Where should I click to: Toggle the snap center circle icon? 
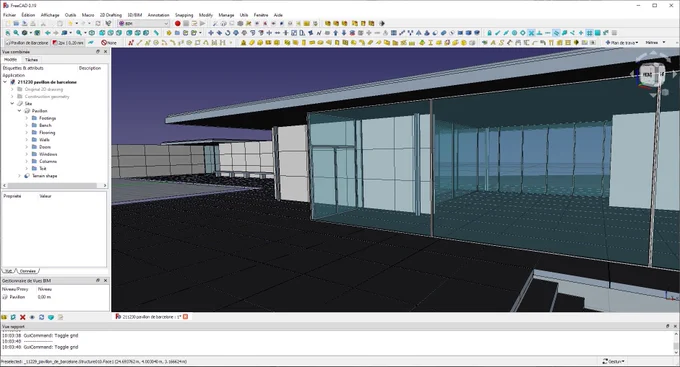(514, 33)
